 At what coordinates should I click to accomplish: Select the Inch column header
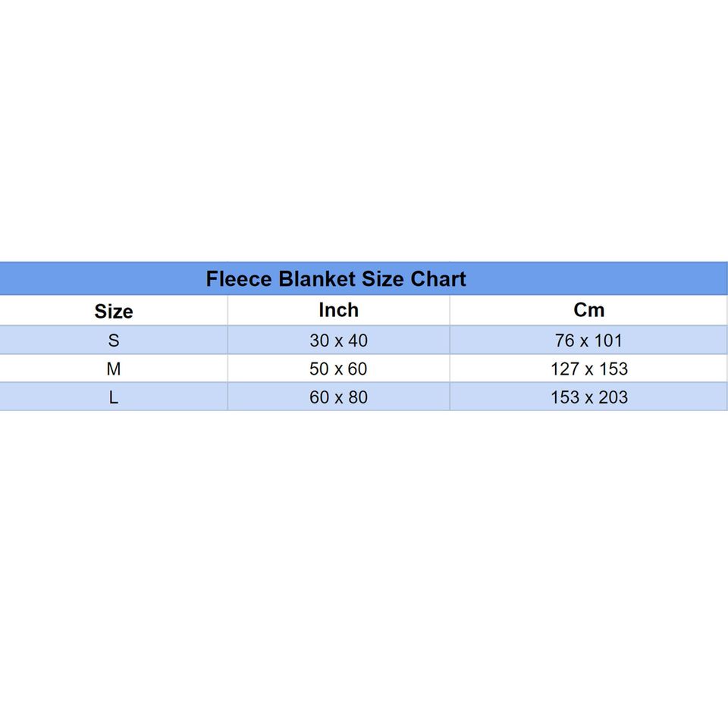coord(338,310)
